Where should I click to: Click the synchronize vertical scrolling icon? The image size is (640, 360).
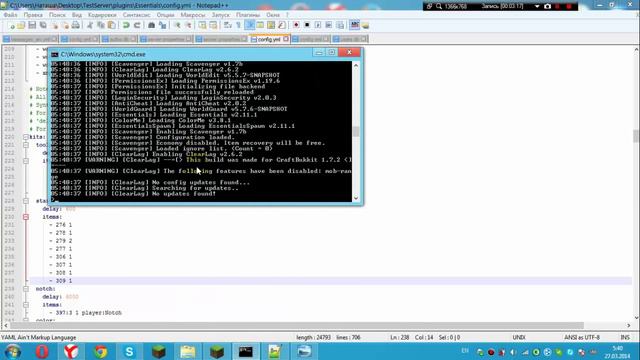tap(202, 25)
